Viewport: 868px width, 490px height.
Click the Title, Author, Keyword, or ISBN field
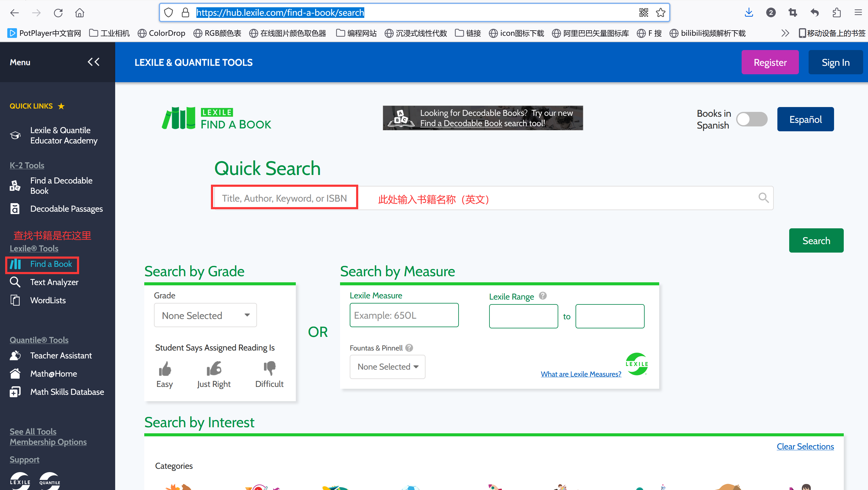pos(494,198)
